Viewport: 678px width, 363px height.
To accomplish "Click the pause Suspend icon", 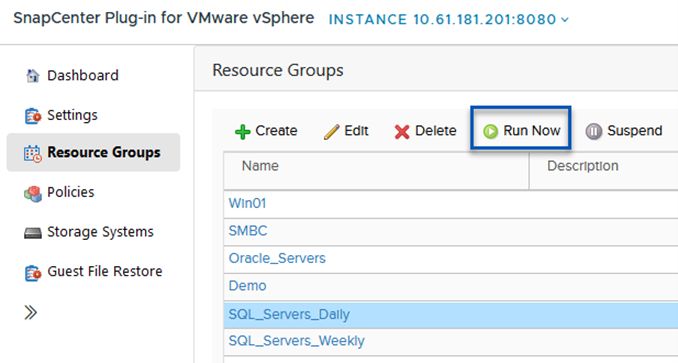I will [594, 131].
